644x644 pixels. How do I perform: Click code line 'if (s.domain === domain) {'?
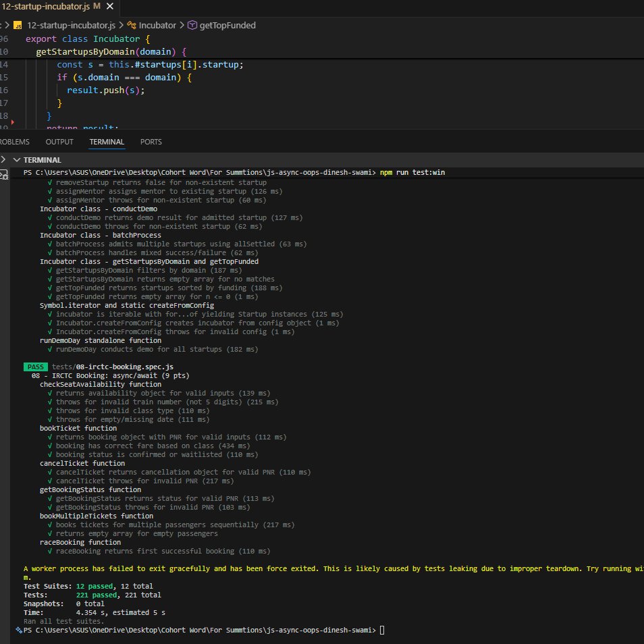click(124, 77)
